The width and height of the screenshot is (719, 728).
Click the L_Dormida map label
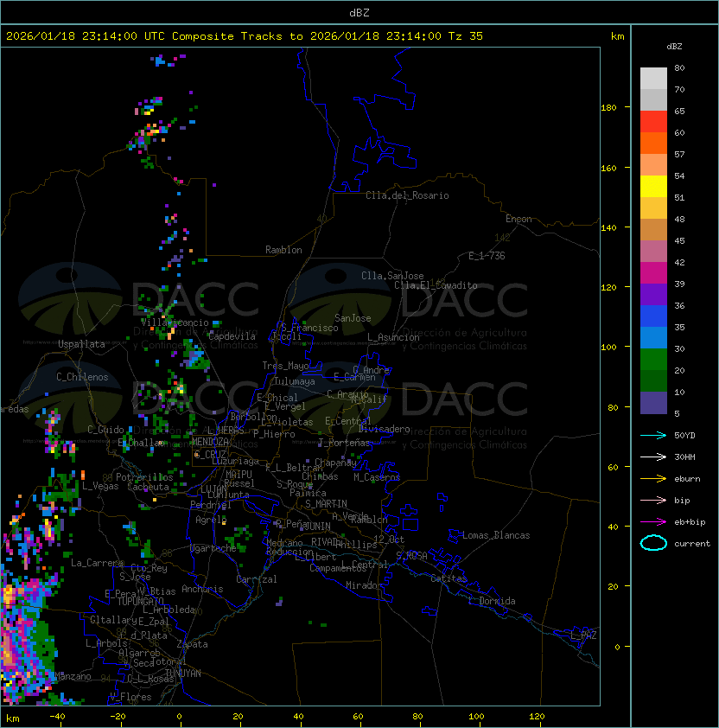point(492,601)
